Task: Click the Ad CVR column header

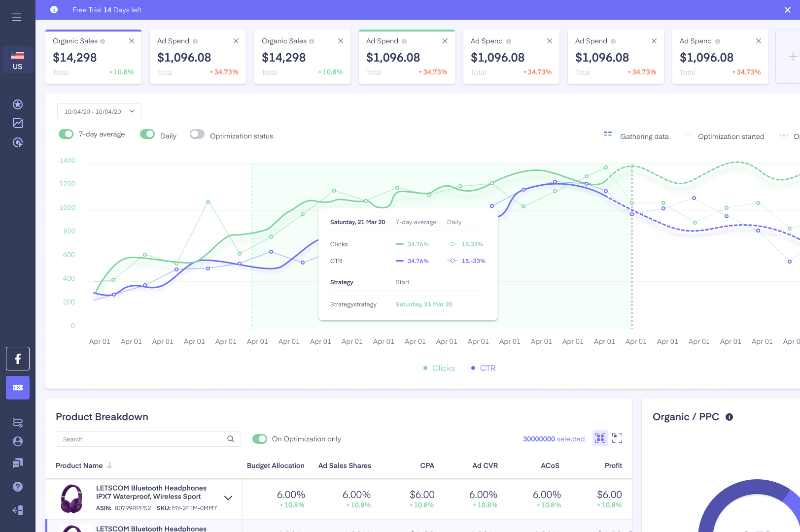Action: 485,465
